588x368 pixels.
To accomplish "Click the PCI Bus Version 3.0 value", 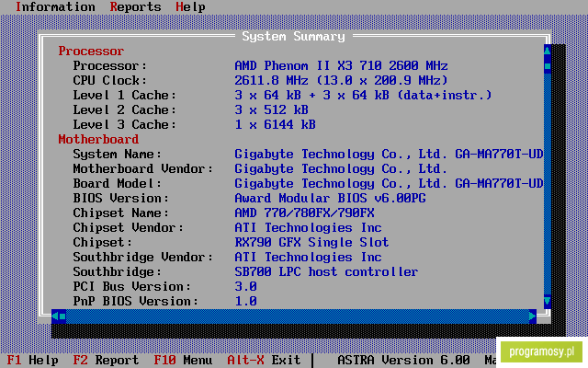I will (246, 286).
